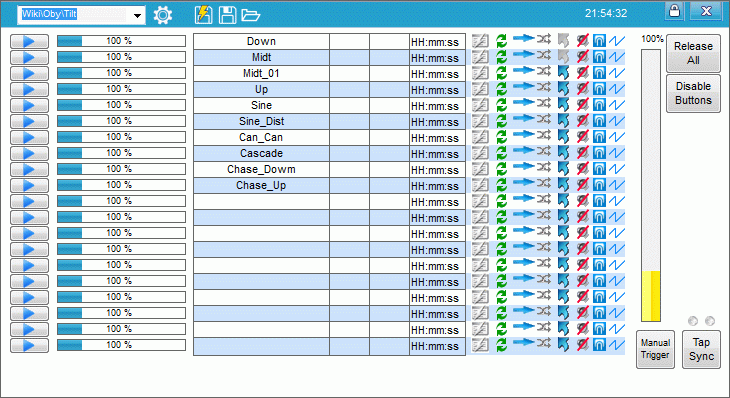Click the open folder icon
Screen dimensions: 730x398
[x=250, y=15]
